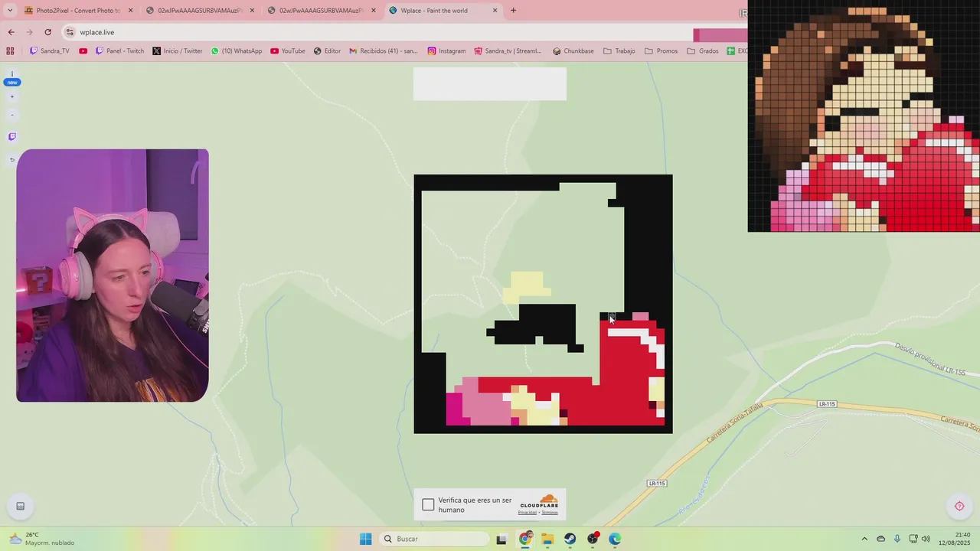Viewport: 980px width, 551px height.
Task: Open the volume control in system tray
Action: tap(926, 539)
